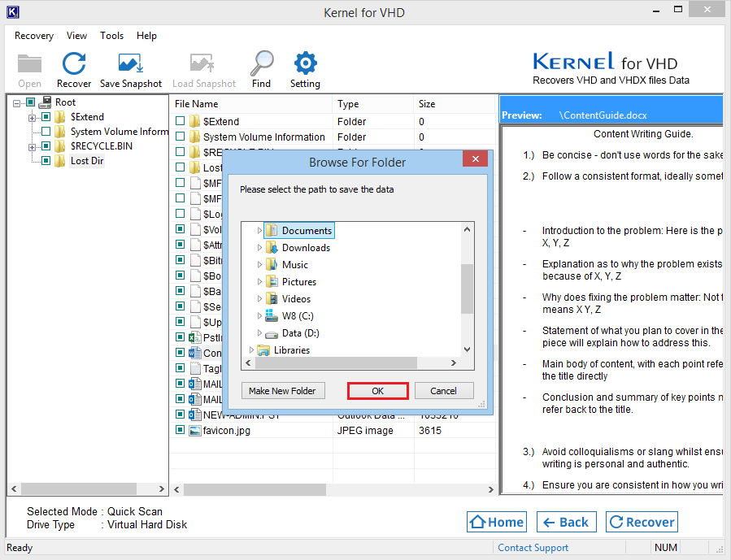Select the Lost Dir folder icon in tree
The width and height of the screenshot is (731, 560).
click(59, 161)
